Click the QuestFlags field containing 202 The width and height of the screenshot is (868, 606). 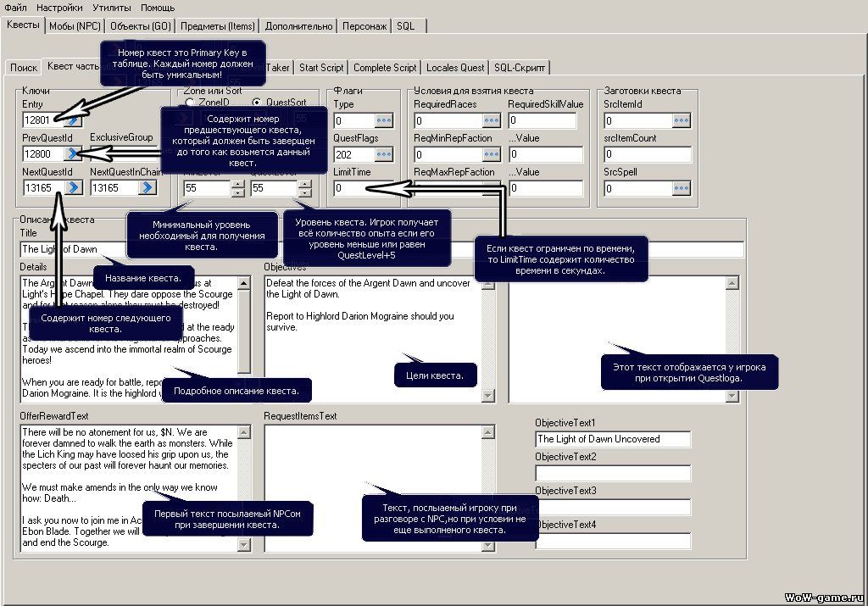tap(354, 154)
